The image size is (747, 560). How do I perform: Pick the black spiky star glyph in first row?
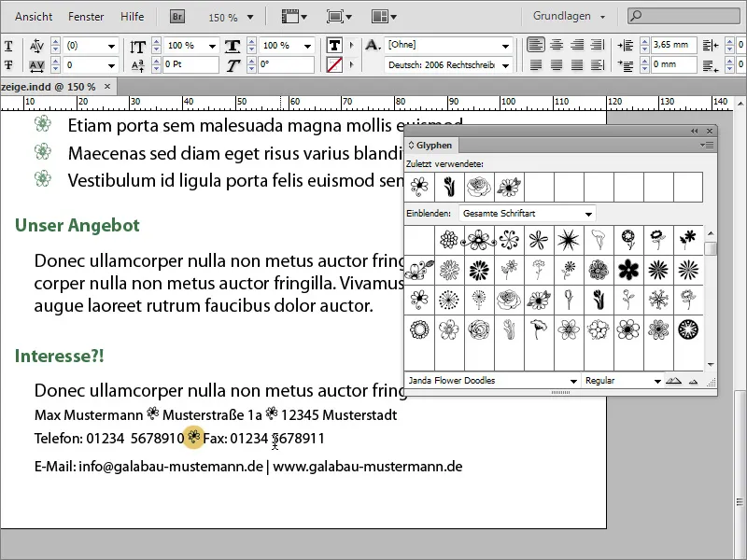(x=569, y=240)
